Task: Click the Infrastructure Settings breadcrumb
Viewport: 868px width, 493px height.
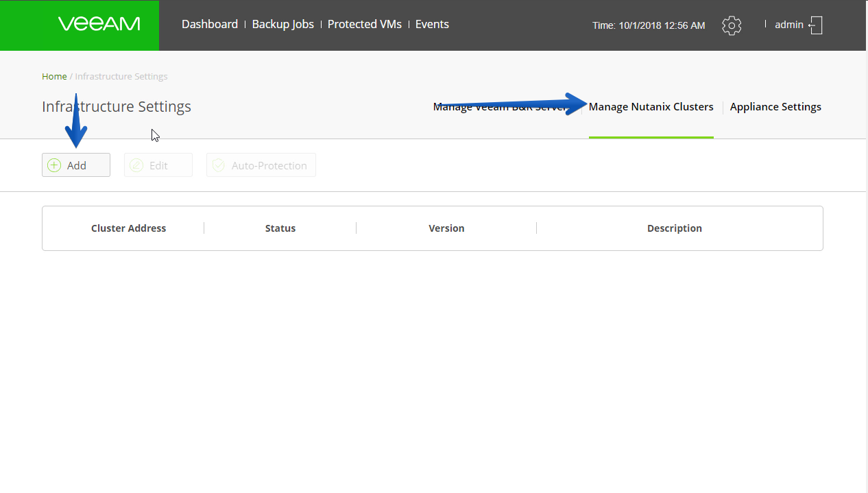Action: pos(121,76)
